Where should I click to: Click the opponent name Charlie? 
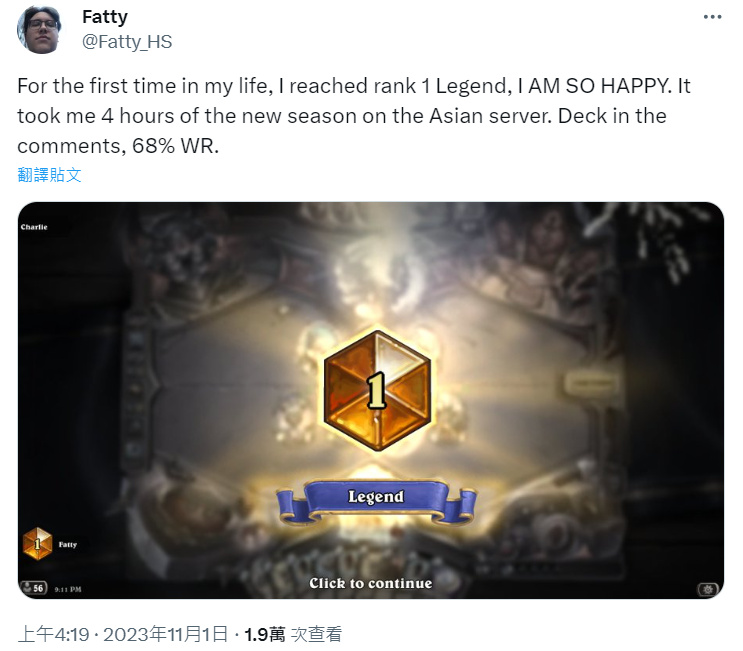click(34, 227)
